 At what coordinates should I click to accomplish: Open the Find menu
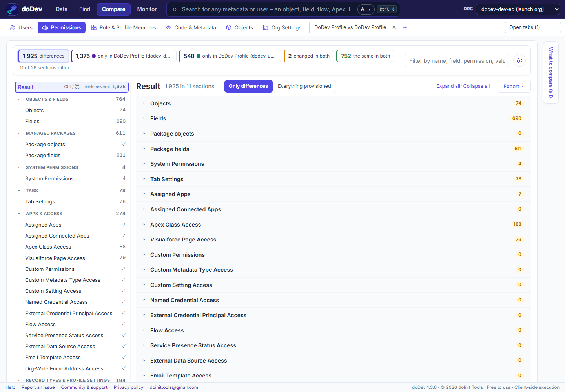[85, 9]
